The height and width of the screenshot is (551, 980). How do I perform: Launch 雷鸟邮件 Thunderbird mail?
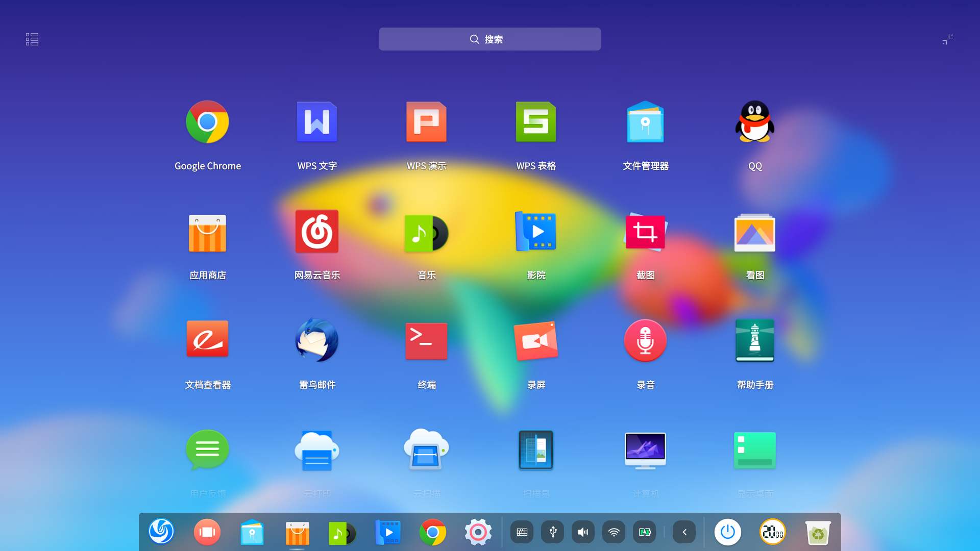point(316,341)
